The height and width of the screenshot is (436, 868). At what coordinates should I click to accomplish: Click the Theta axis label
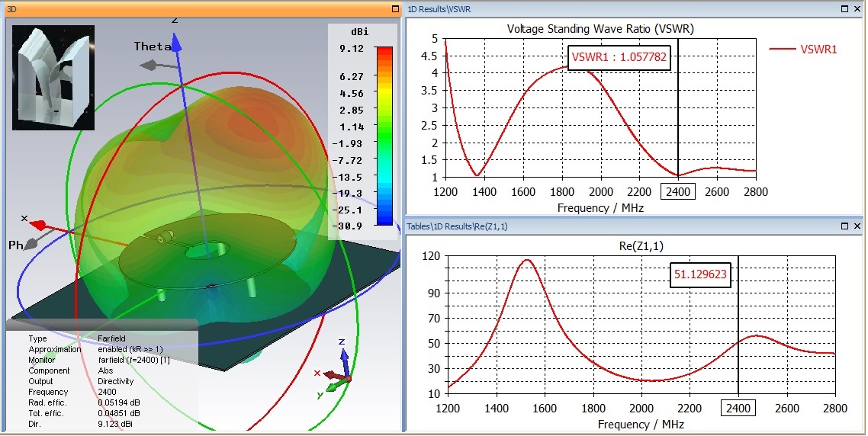pyautogui.click(x=152, y=46)
